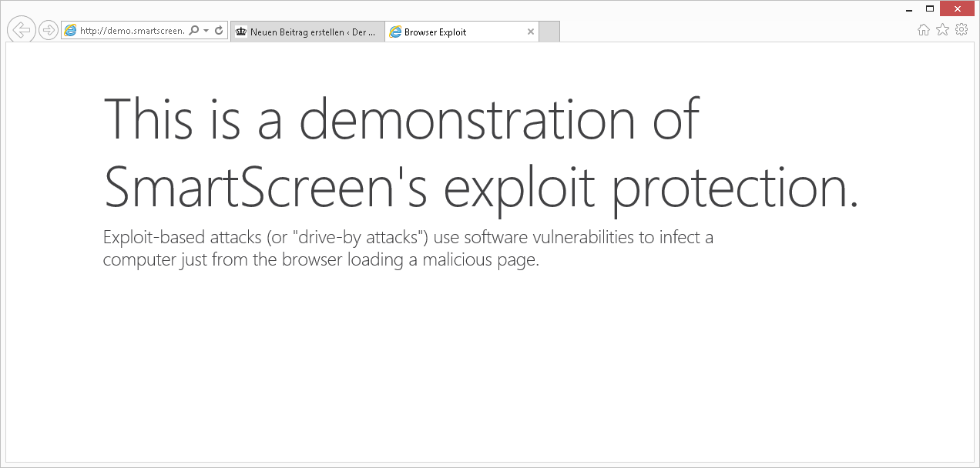Viewport: 980px width, 468px height.
Task: Click the crown favicon on the first tab
Action: tap(241, 32)
